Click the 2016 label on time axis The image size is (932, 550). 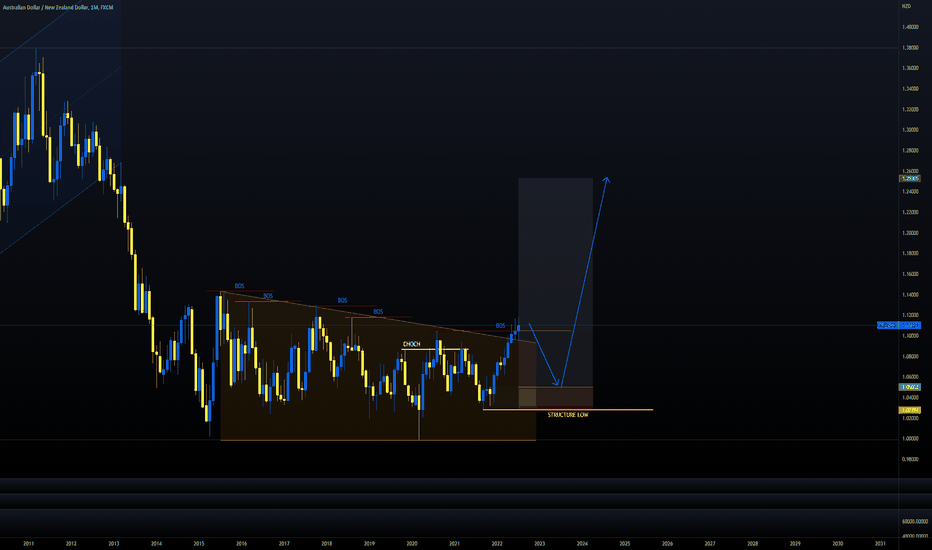tap(241, 543)
